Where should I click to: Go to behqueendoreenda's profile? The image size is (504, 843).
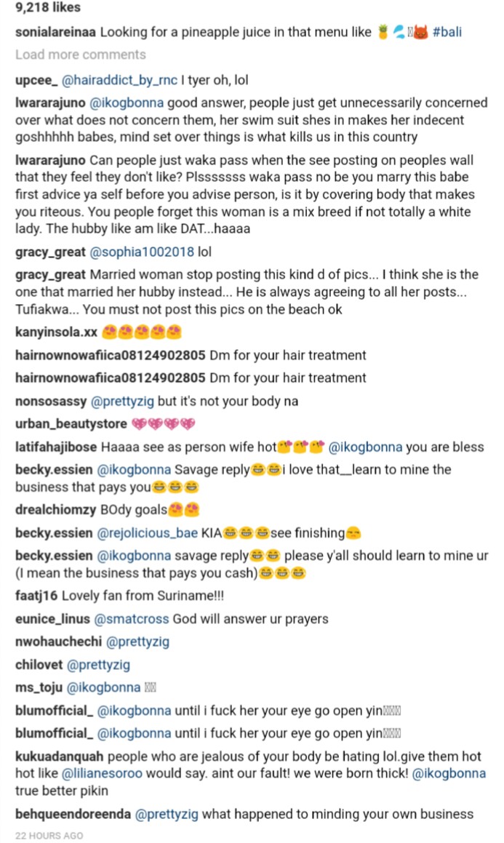click(x=72, y=814)
